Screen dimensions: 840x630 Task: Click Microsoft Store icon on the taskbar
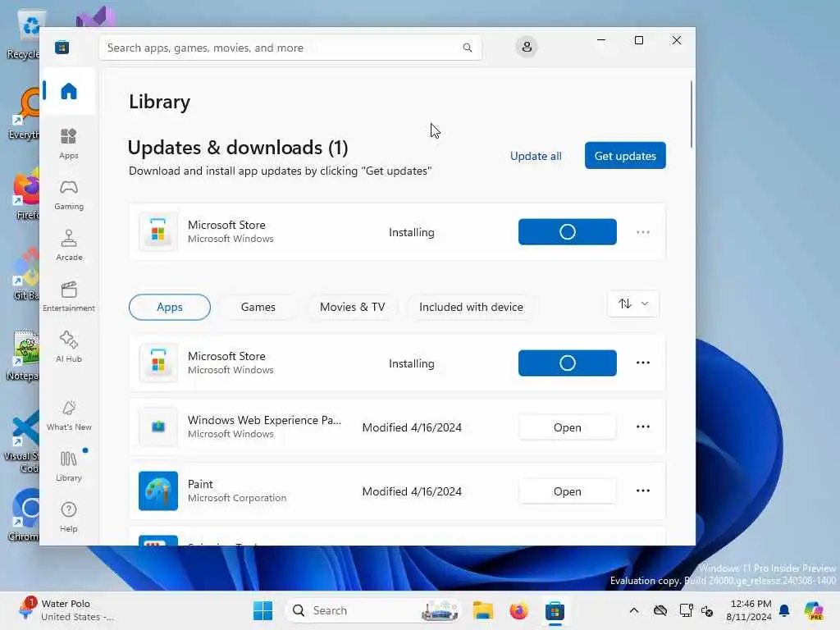click(555, 610)
